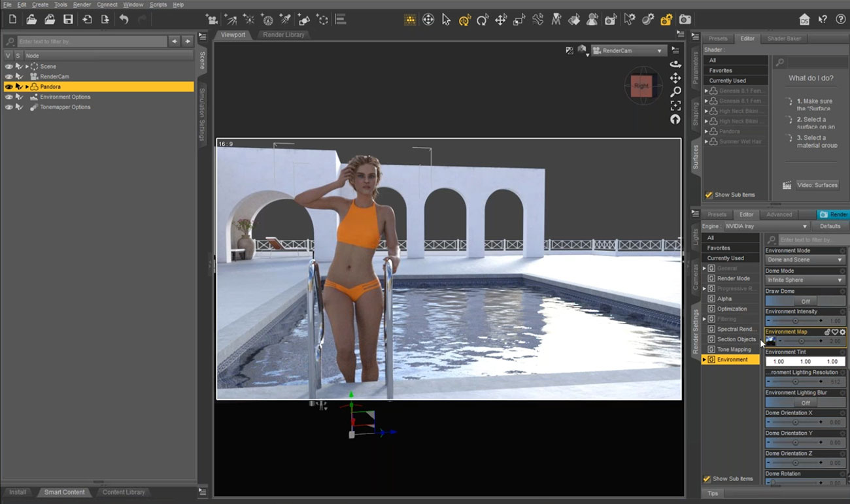850x504 pixels.
Task: Click the Scene filter text field
Action: pos(91,41)
